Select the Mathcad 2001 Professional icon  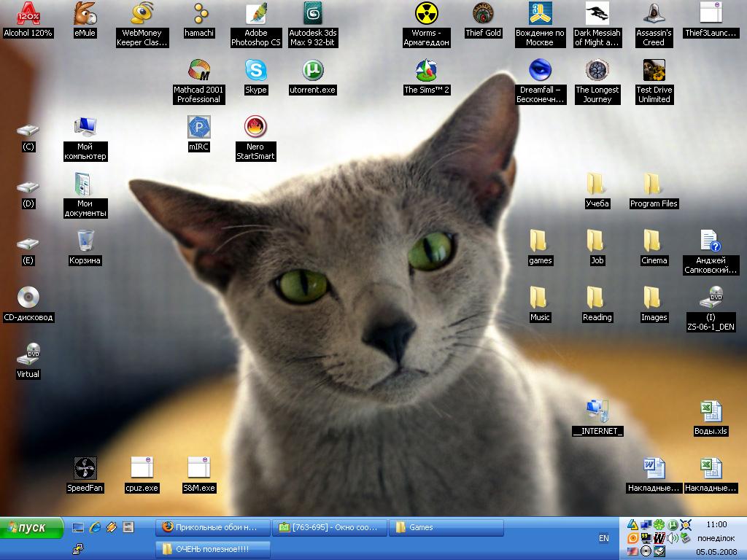[198, 71]
